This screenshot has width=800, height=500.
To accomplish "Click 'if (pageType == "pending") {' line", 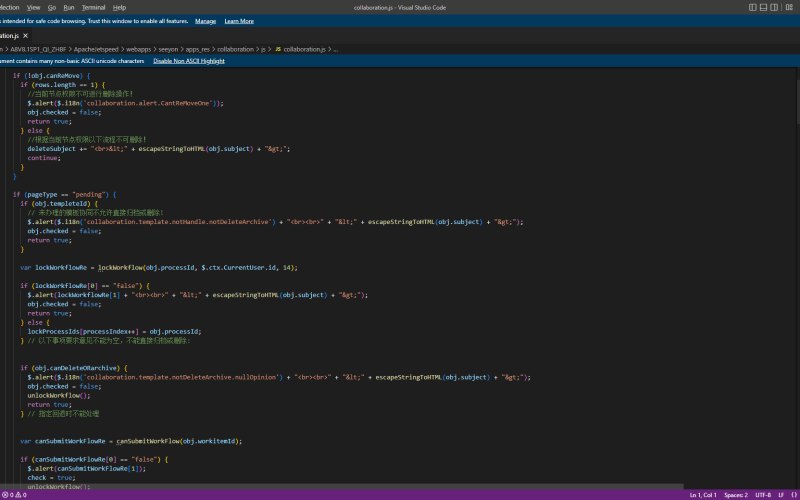I will coord(65,194).
